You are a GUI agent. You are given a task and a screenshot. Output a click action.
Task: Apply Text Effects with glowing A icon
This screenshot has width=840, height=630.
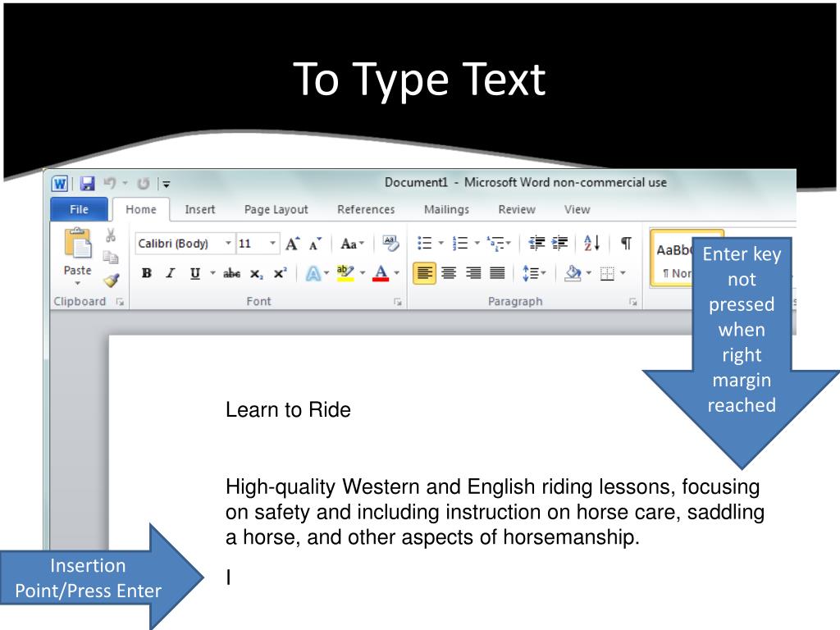tap(313, 274)
